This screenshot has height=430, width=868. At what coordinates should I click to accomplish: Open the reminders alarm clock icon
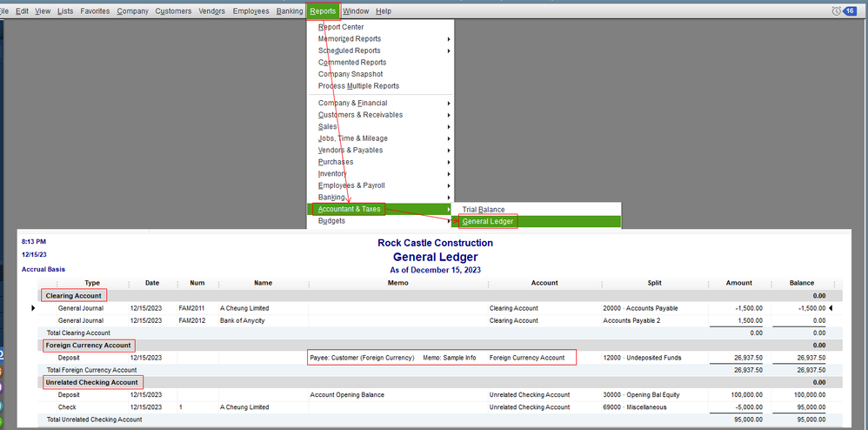click(x=836, y=11)
